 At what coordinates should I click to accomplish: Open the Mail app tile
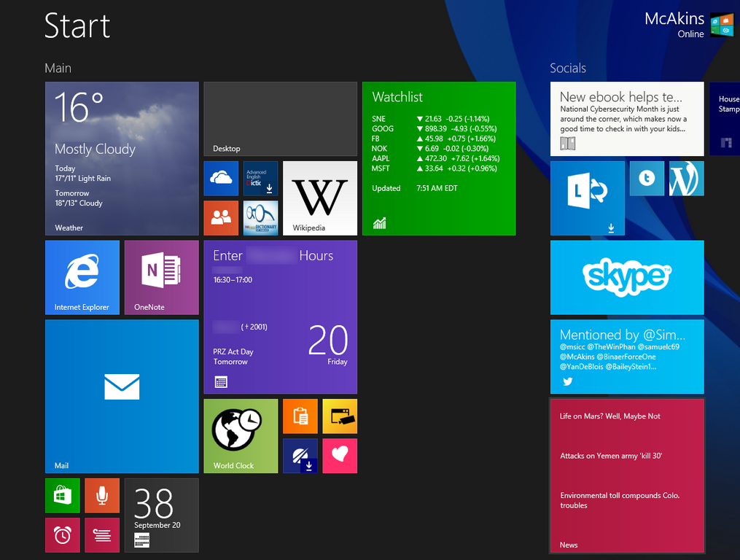tap(122, 396)
